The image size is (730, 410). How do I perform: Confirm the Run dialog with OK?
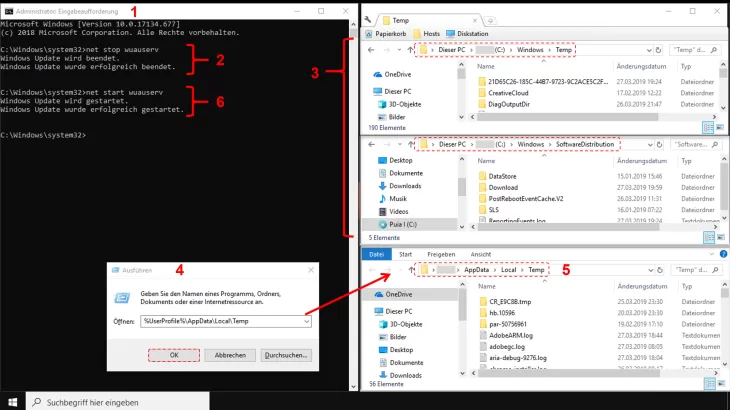pos(174,354)
